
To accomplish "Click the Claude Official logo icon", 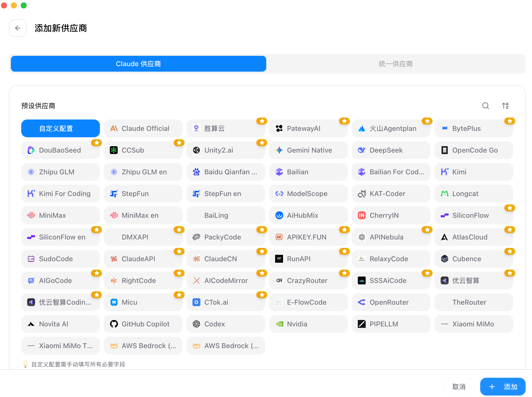I will pyautogui.click(x=114, y=128).
